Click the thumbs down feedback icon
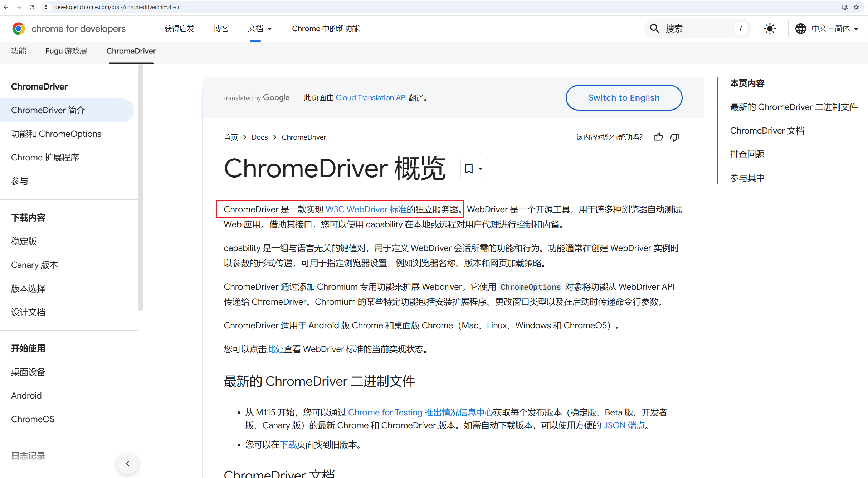Viewport: 868px width, 478px height. pos(674,137)
